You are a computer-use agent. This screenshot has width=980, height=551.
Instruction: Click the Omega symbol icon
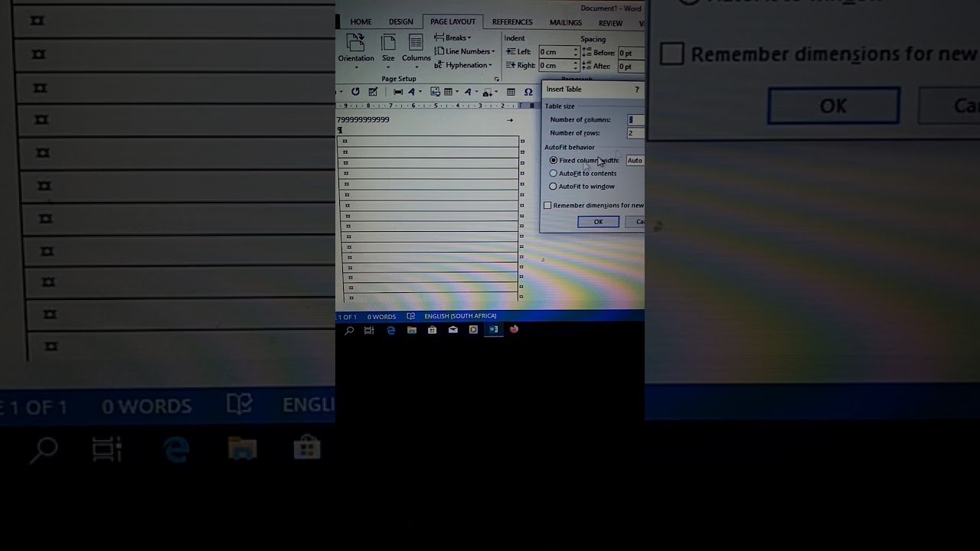click(x=528, y=93)
